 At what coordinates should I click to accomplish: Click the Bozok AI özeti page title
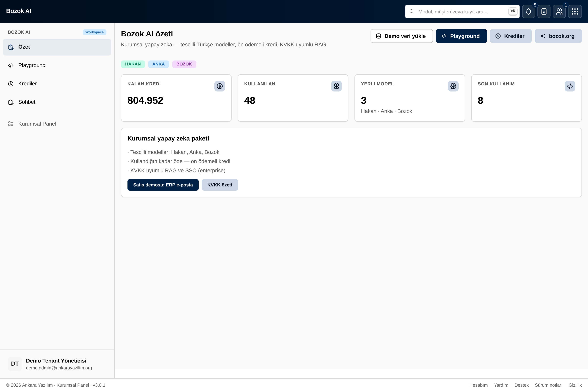point(147,34)
